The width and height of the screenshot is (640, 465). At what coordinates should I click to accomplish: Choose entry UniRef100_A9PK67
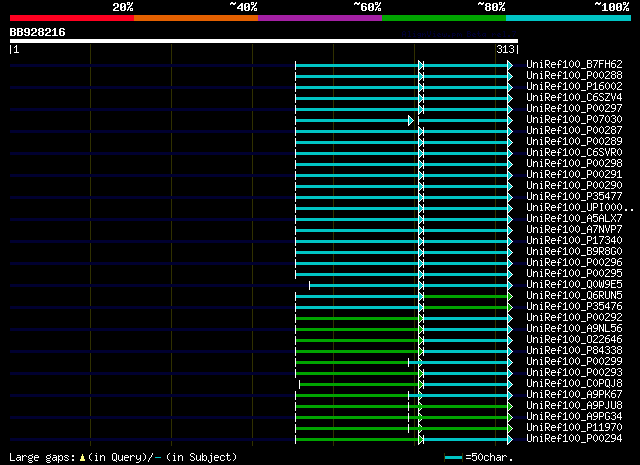click(574, 395)
